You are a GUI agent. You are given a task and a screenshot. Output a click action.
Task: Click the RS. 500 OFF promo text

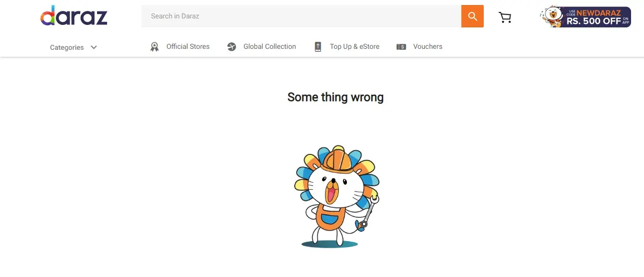click(x=594, y=21)
